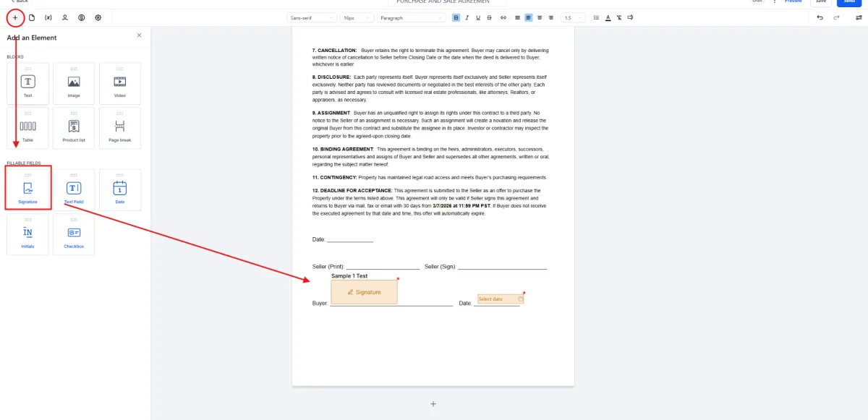Toggle strikethrough formatting
Viewport: 868px width, 420px height.
(x=490, y=17)
